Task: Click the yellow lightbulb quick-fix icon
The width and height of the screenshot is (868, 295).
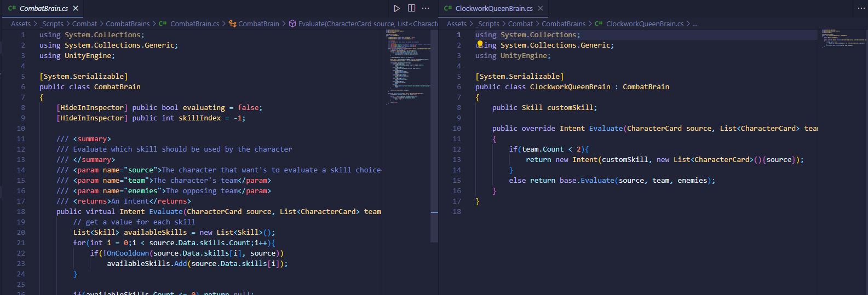Action: pos(480,44)
